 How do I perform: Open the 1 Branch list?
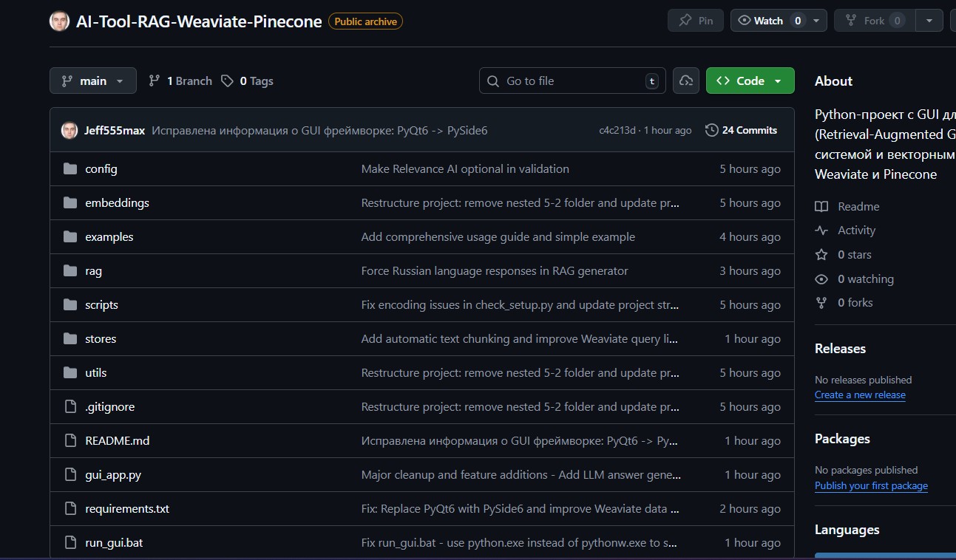(180, 81)
